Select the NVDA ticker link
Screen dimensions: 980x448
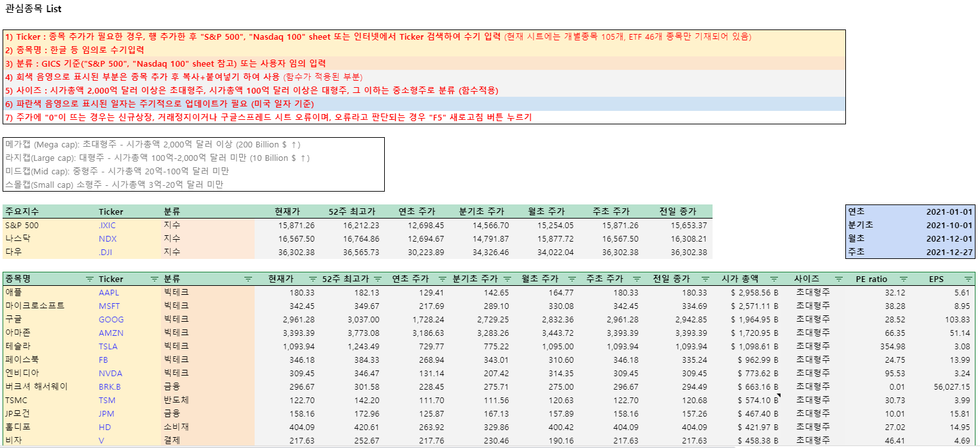click(110, 373)
